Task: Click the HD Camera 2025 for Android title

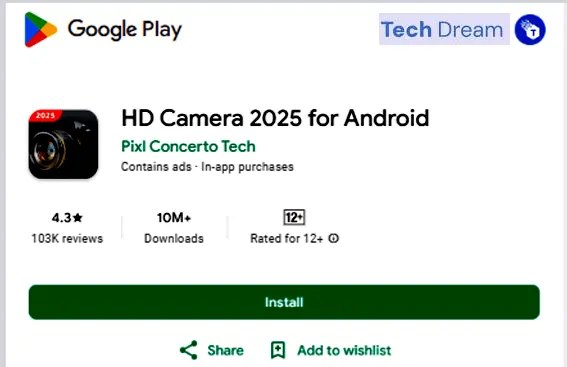Action: tap(275, 118)
